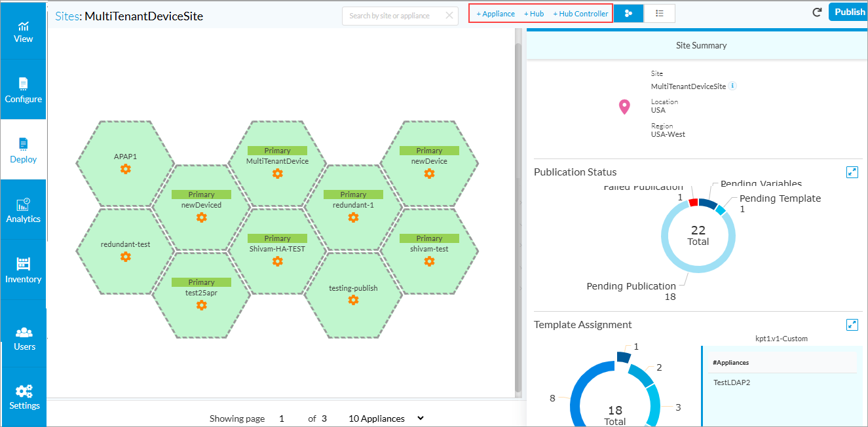
Task: Add a new Appliance
Action: 495,14
